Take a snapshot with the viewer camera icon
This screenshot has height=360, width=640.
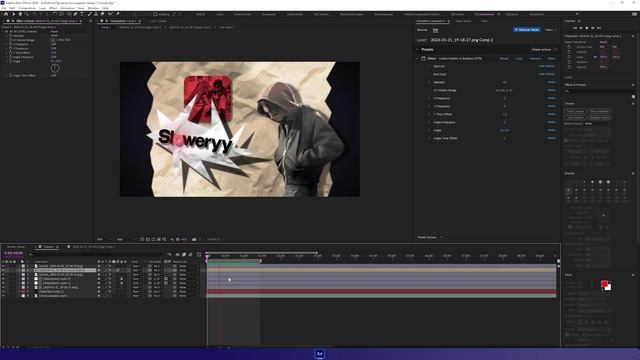tap(194, 239)
